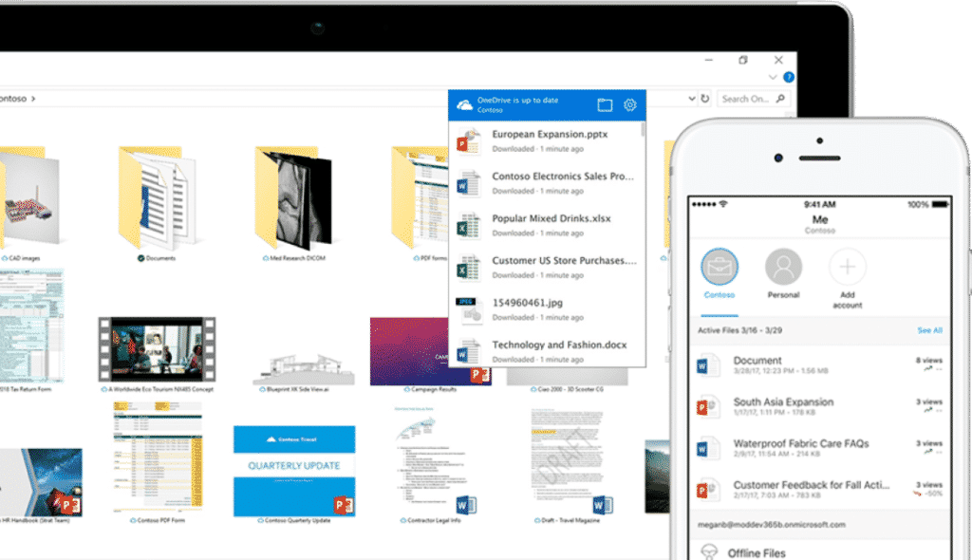Expand the ribbon chevron near help icon
The height and width of the screenshot is (560, 972).
[773, 77]
